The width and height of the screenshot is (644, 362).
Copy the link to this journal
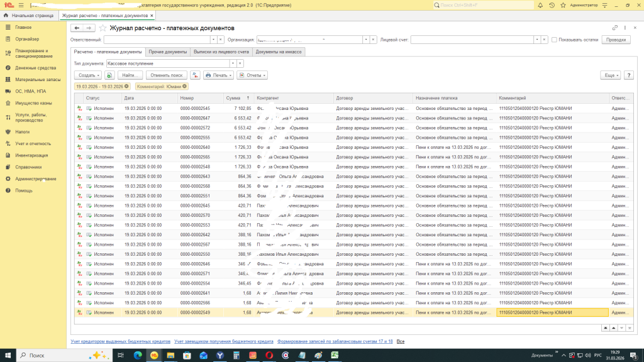coord(615,28)
